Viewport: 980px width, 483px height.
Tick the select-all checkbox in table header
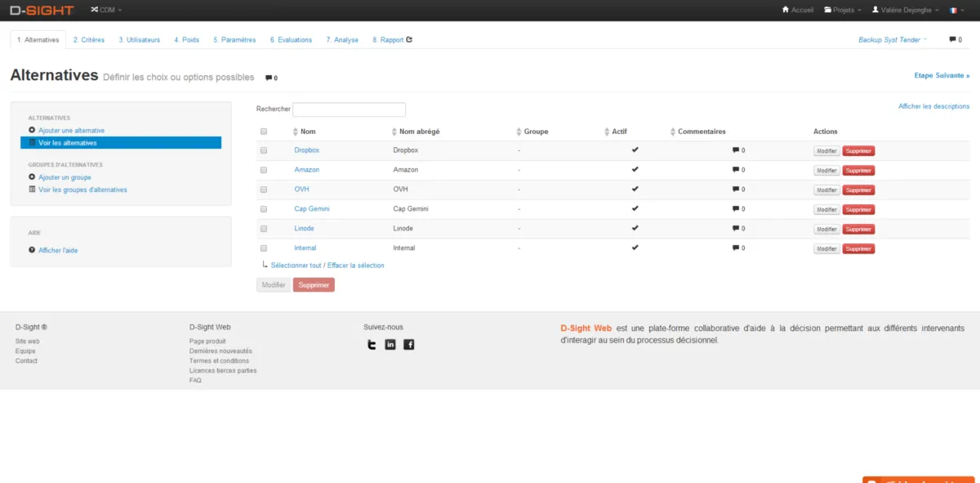tap(263, 132)
